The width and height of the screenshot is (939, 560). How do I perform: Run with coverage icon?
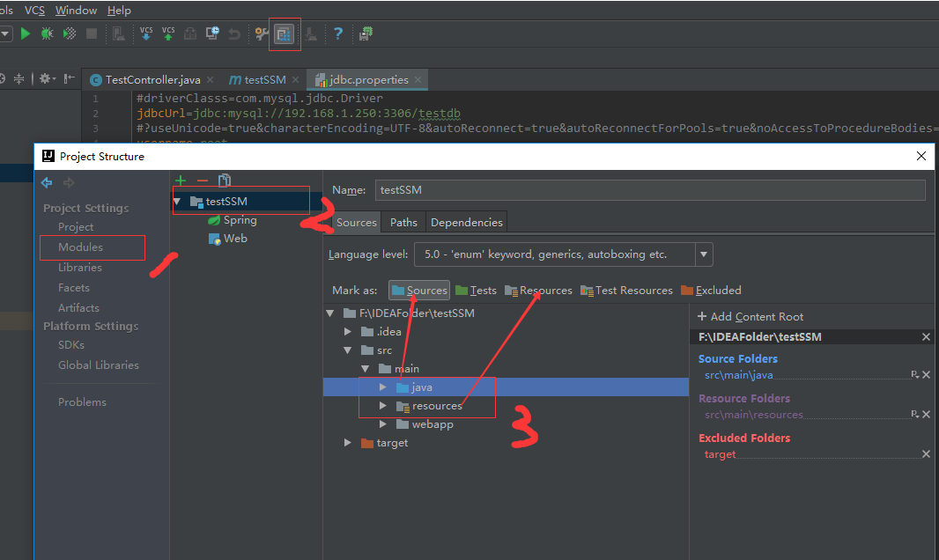pyautogui.click(x=70, y=33)
